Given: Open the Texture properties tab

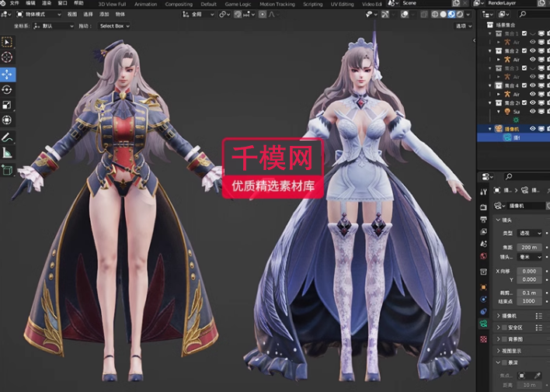Looking at the screenshot, I should point(484,339).
